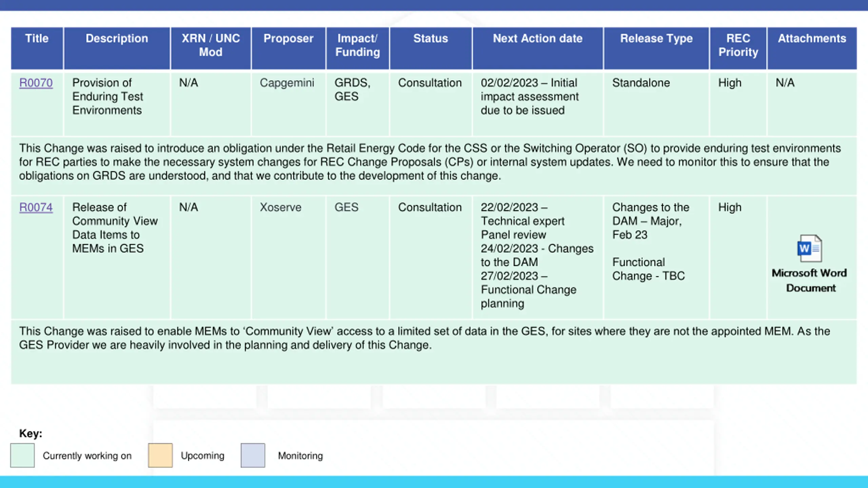Select the XRN / UNC Mod header
This screenshot has height=488, width=868.
point(211,48)
